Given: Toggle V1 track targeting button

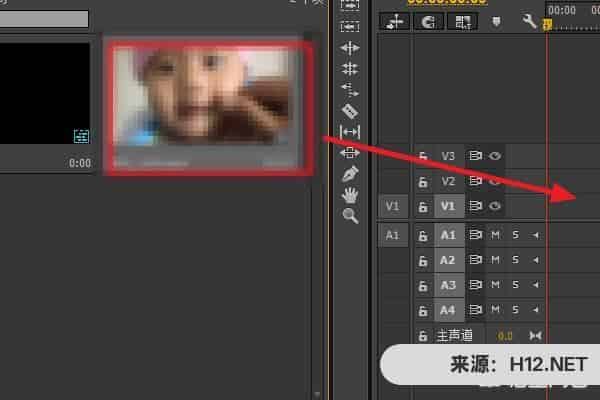Looking at the screenshot, I should click(x=448, y=206).
